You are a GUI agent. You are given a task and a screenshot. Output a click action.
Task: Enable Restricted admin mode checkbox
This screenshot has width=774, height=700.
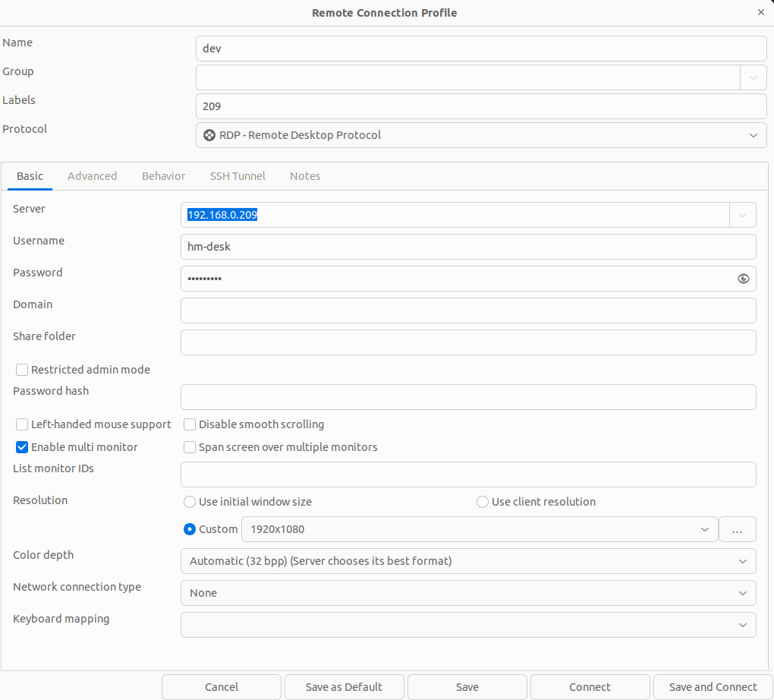coord(22,370)
